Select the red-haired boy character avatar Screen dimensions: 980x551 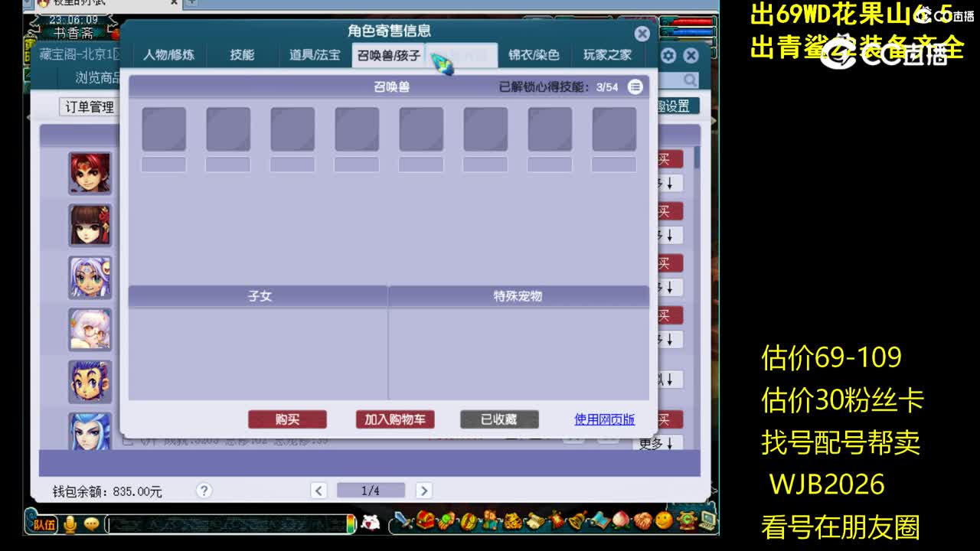[90, 173]
